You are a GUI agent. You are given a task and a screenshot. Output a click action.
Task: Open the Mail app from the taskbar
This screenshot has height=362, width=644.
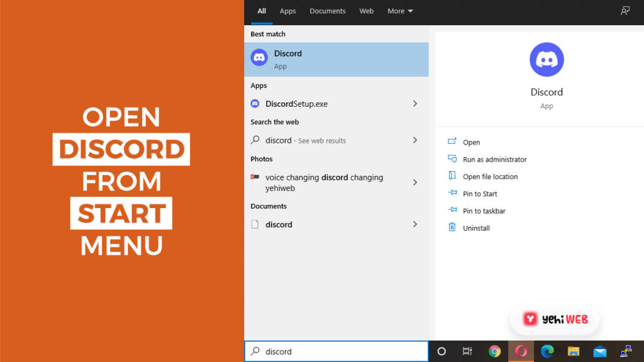[599, 351]
